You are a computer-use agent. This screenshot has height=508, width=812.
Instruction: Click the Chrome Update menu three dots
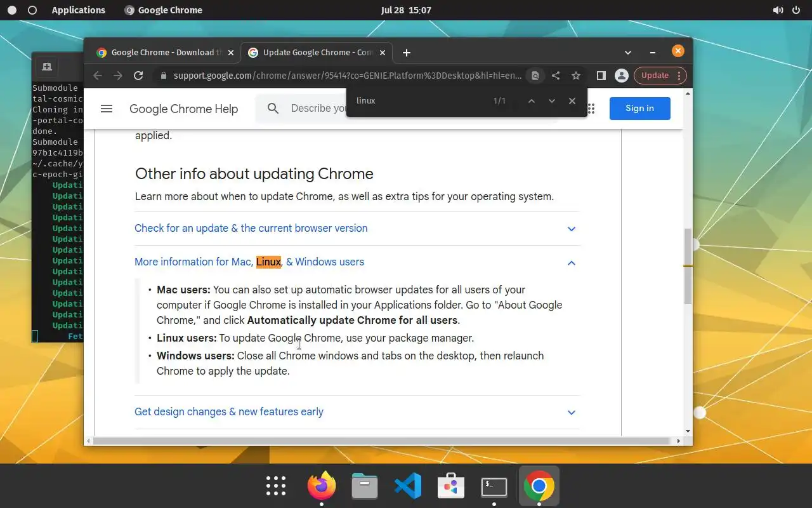[x=679, y=76]
